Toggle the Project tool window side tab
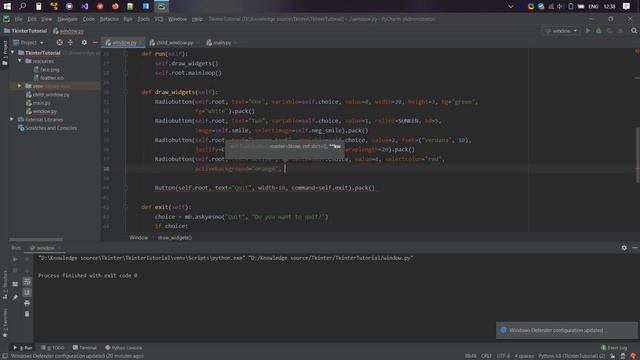Viewport: 640px width, 360px height. tap(5, 52)
